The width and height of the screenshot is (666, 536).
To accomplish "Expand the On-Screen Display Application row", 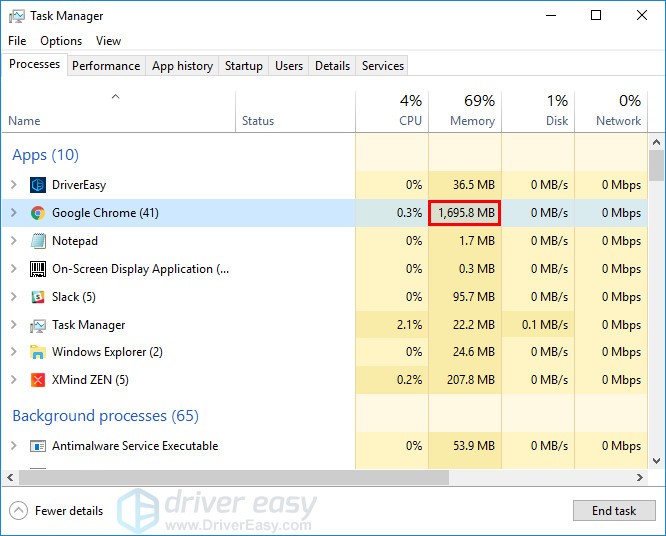I will (x=14, y=269).
